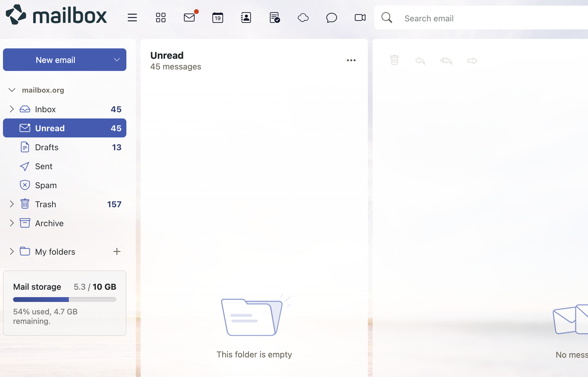Image resolution: width=588 pixels, height=377 pixels.
Task: Toggle the hamburger folder view menu
Action: tap(132, 18)
